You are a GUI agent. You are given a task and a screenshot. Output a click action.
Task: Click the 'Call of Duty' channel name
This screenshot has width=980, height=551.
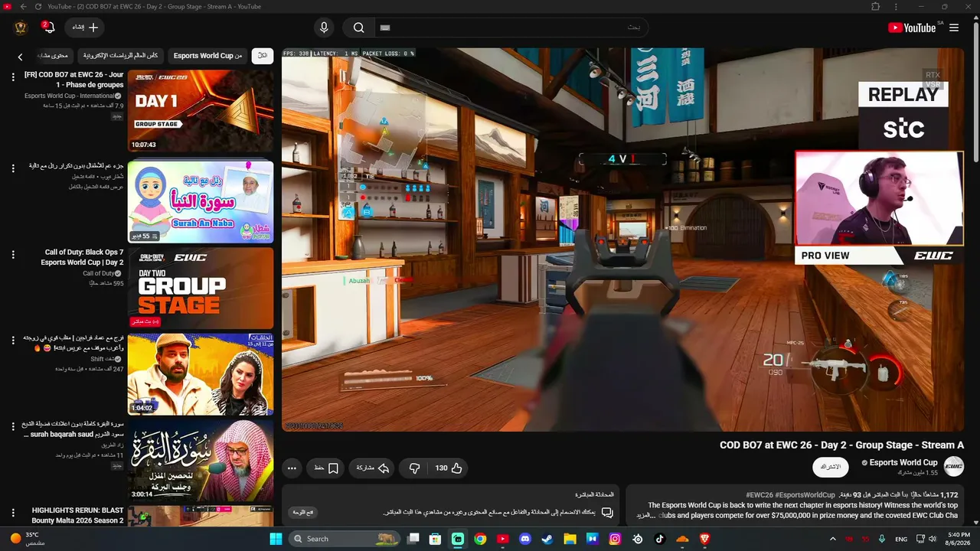point(99,273)
